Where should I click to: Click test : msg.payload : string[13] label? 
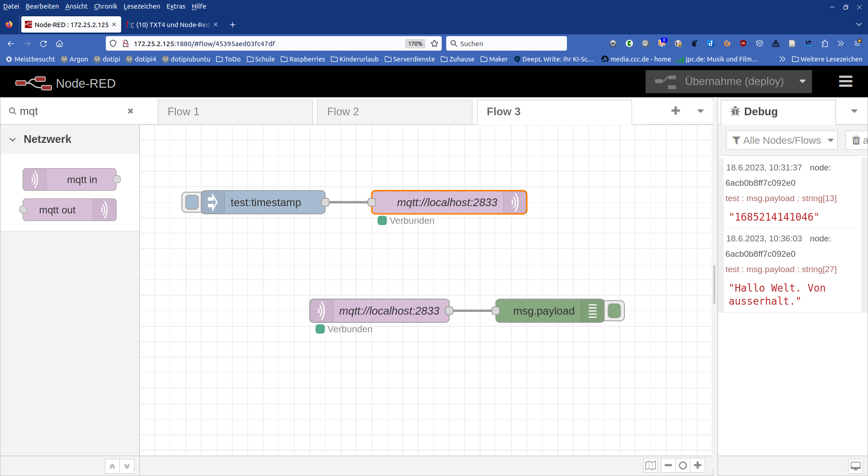point(781,198)
